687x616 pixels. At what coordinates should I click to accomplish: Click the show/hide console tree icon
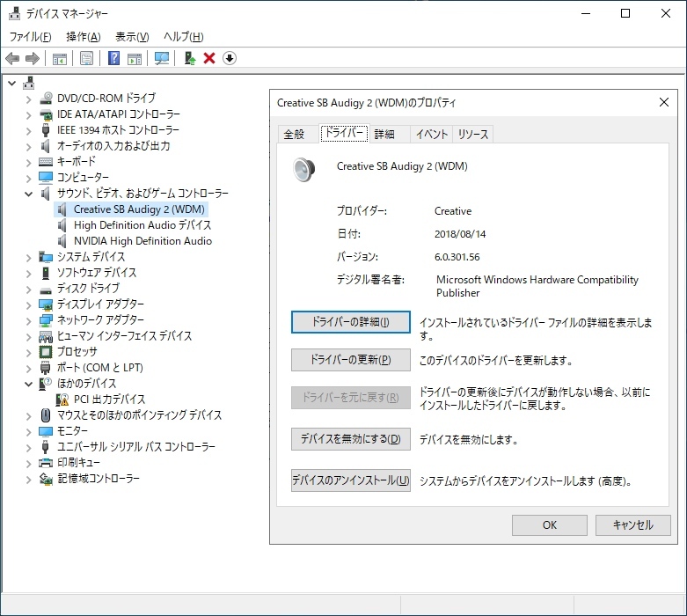click(x=60, y=58)
